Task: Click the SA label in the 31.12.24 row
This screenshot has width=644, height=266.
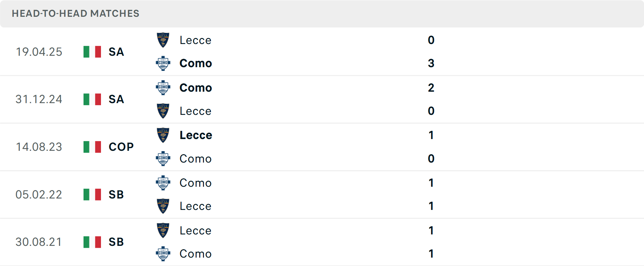Action: (116, 99)
